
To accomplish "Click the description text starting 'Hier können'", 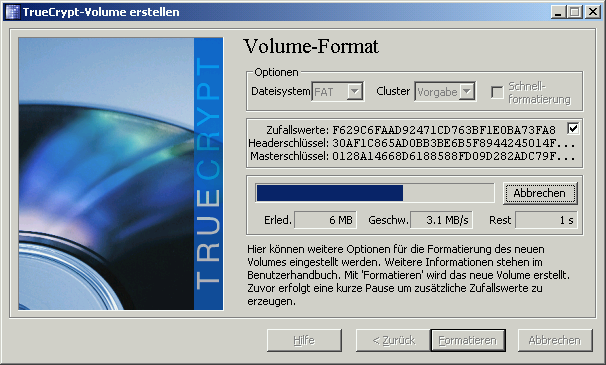I will tap(409, 275).
